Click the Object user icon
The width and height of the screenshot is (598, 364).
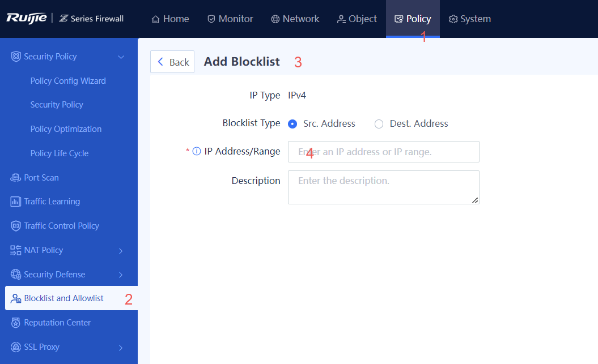pos(341,19)
